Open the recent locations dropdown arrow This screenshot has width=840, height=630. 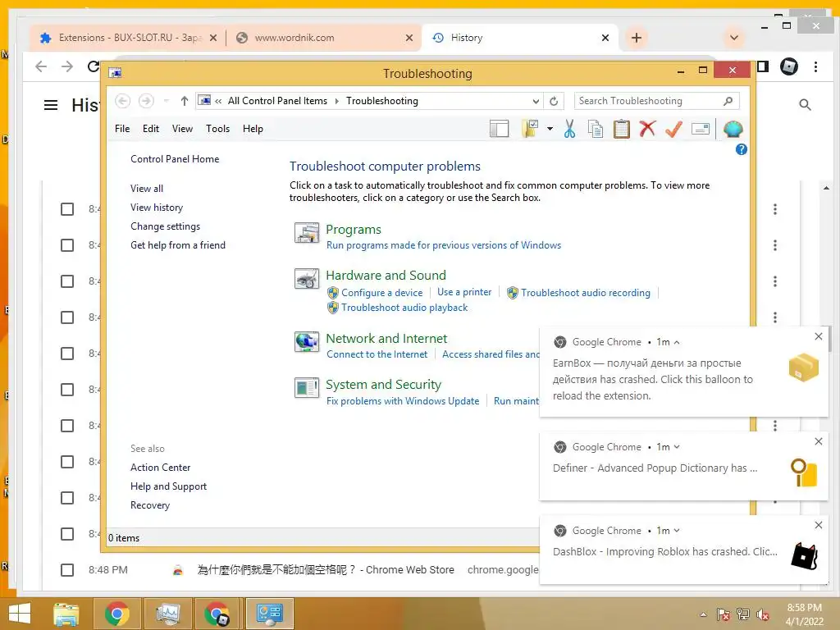tap(167, 101)
